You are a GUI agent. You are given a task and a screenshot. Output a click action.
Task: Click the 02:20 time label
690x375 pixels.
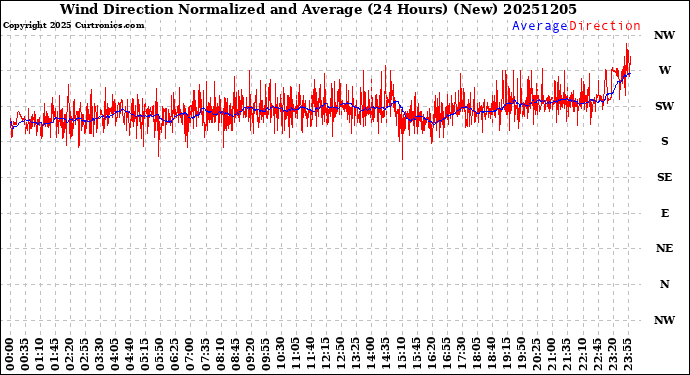pos(70,354)
